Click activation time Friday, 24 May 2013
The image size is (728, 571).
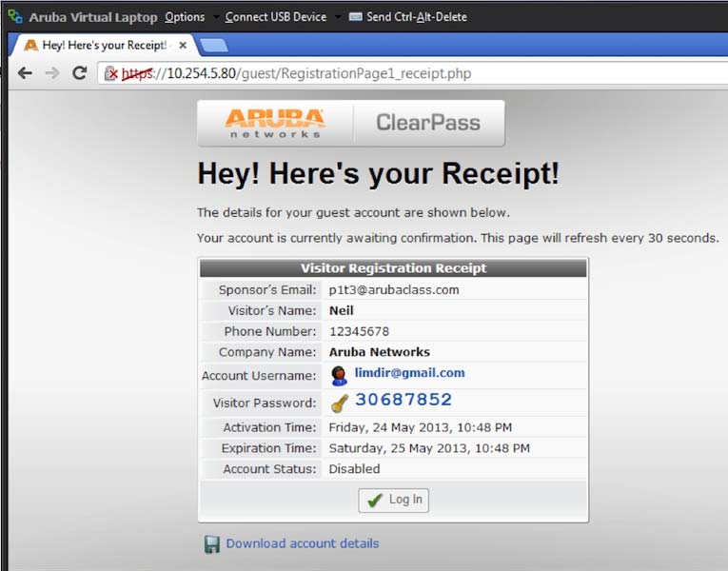click(421, 427)
